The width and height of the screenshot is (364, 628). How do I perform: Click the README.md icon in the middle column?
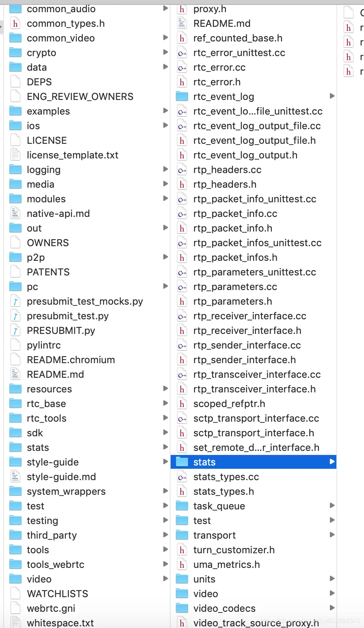click(x=182, y=24)
